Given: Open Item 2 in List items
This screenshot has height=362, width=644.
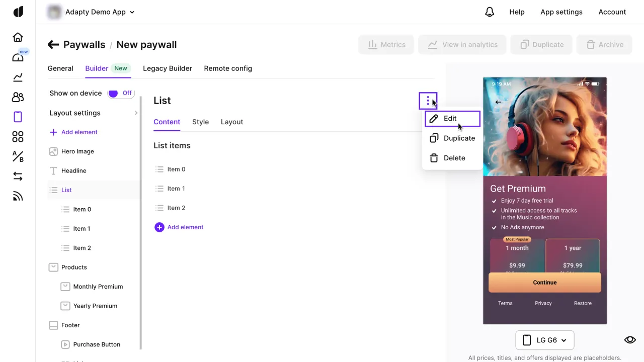Looking at the screenshot, I should pos(170,208).
